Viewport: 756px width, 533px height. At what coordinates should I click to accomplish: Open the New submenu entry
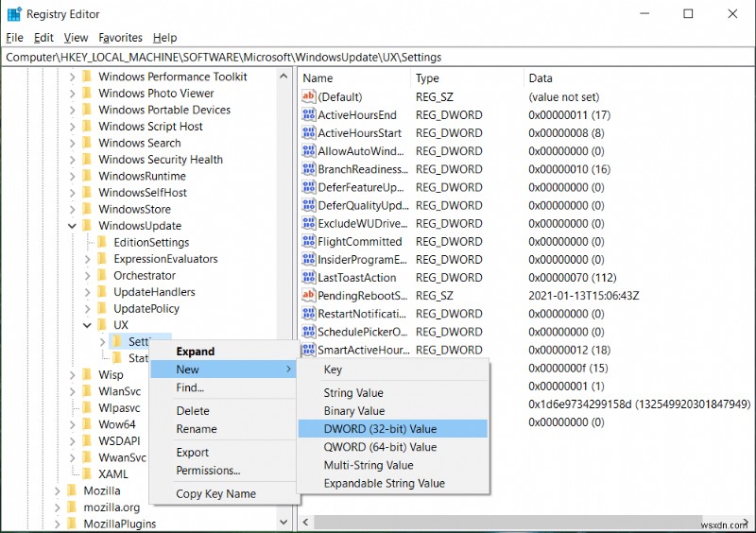pyautogui.click(x=223, y=370)
